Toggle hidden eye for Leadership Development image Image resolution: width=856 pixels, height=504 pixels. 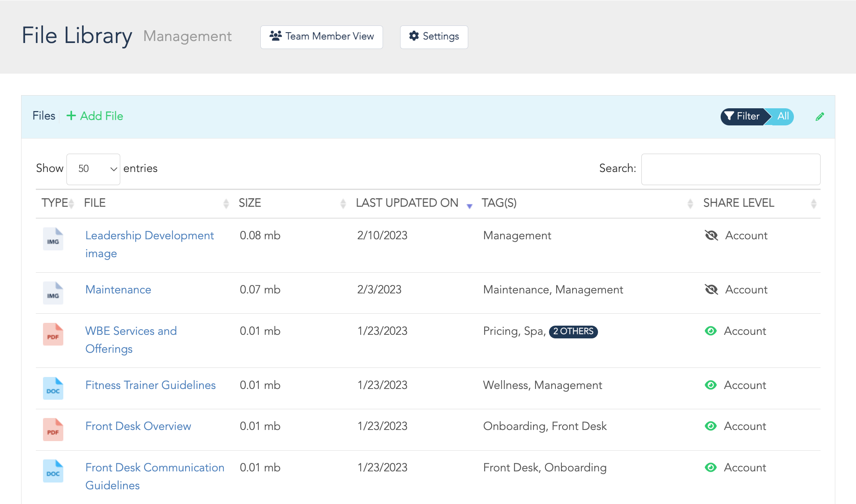[x=711, y=235]
